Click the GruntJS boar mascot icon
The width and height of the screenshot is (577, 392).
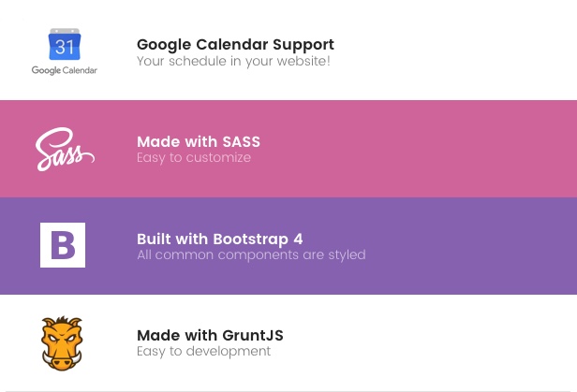click(x=62, y=343)
